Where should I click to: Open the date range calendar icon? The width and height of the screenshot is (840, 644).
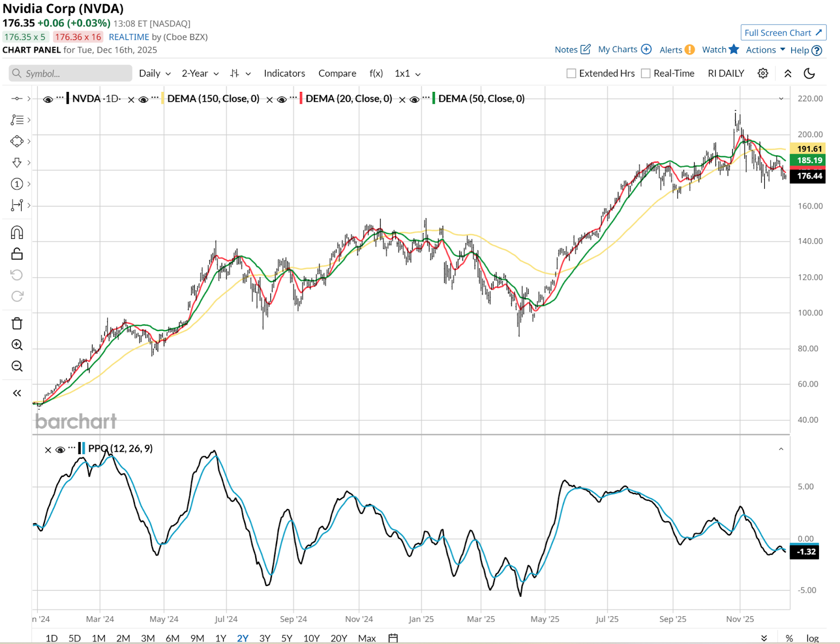(x=393, y=638)
